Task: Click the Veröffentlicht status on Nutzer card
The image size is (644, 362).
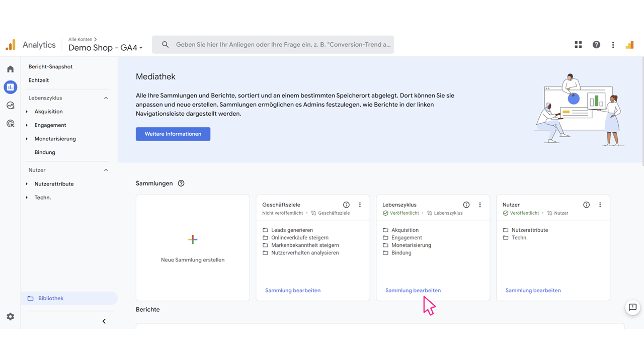Action: tap(521, 213)
